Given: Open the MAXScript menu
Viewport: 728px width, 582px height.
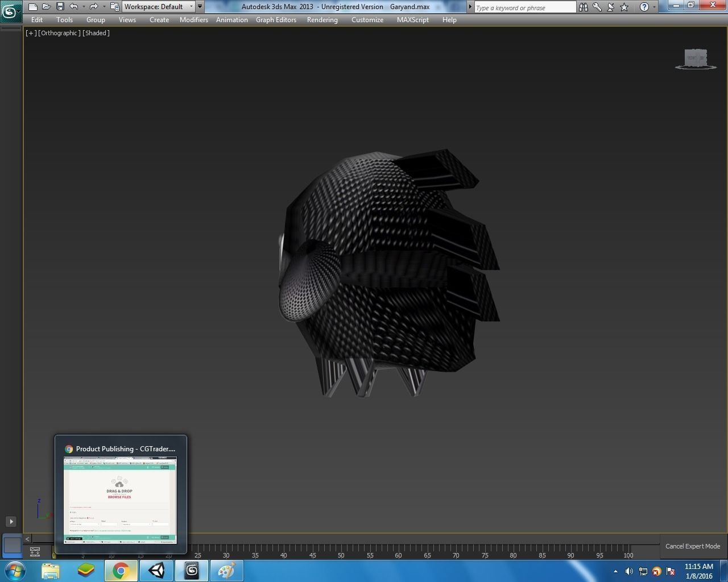Looking at the screenshot, I should coord(413,20).
